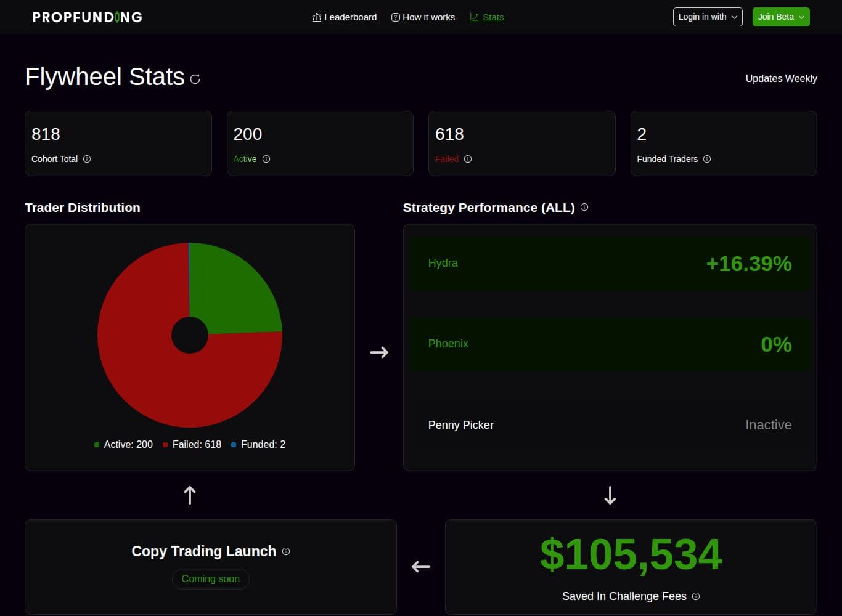
Task: Click the PROPFUNDING logo
Action: coord(87,17)
